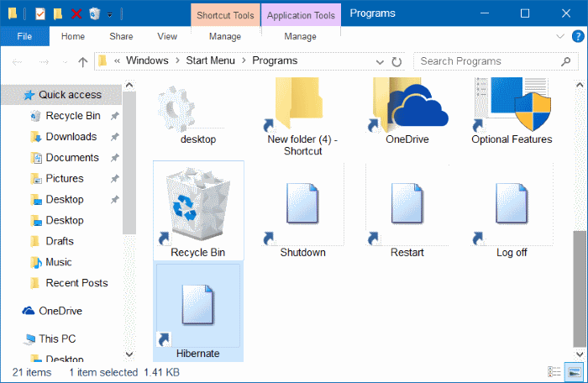Unpin Downloads from Quick access
Image resolution: width=588 pixels, height=383 pixels.
(x=114, y=137)
